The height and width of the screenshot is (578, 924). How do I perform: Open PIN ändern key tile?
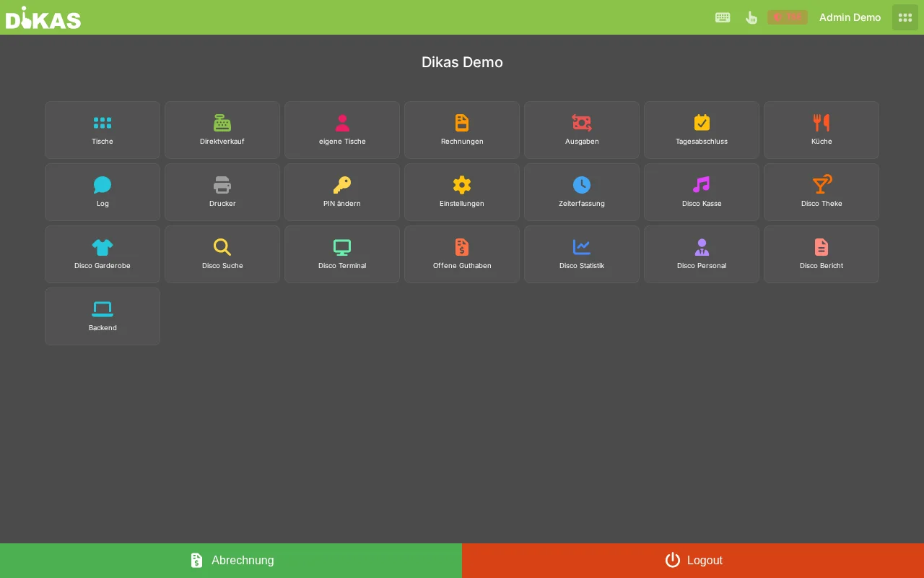342,192
